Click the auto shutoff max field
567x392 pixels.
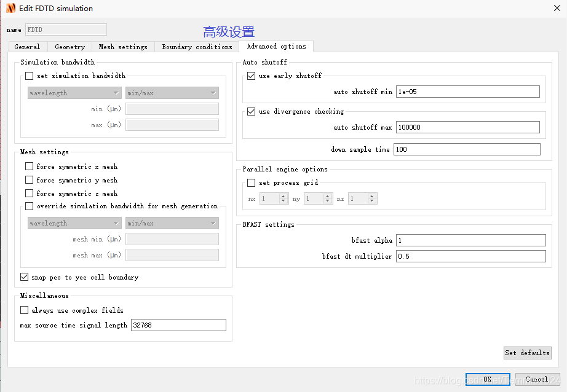[467, 127]
